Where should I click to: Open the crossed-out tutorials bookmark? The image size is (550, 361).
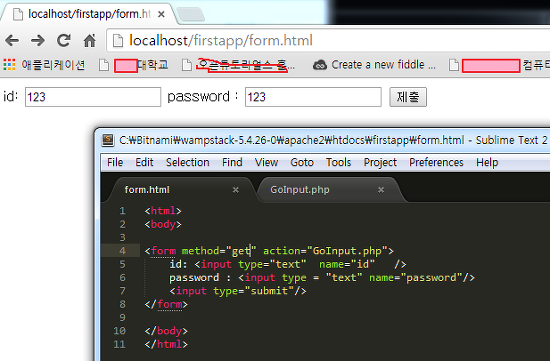point(239,65)
